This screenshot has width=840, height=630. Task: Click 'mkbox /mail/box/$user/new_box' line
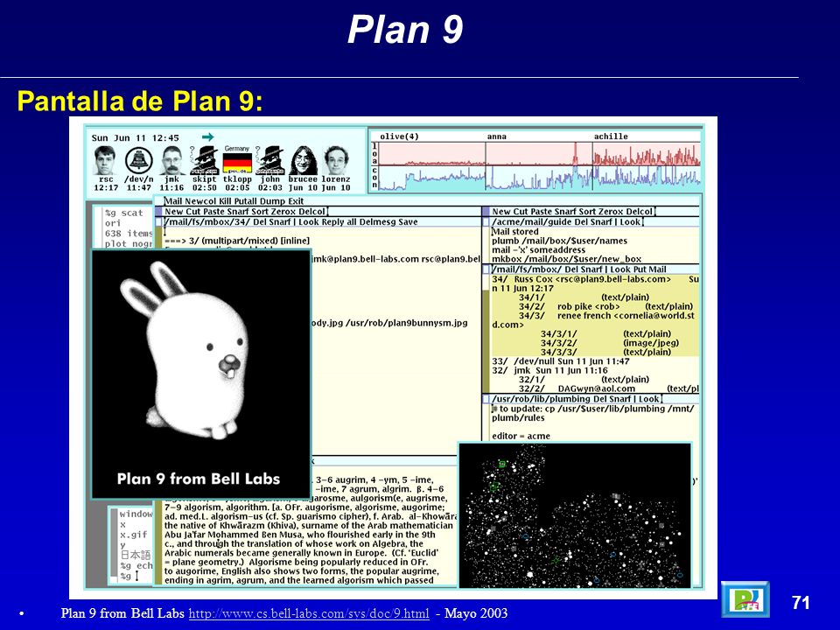(566, 259)
